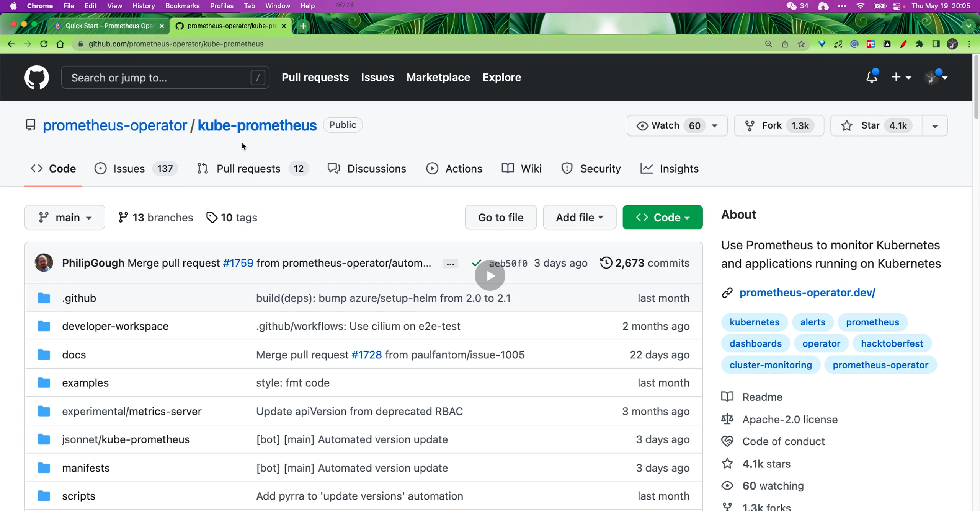Open the prometheus-operator owner link

(x=114, y=125)
